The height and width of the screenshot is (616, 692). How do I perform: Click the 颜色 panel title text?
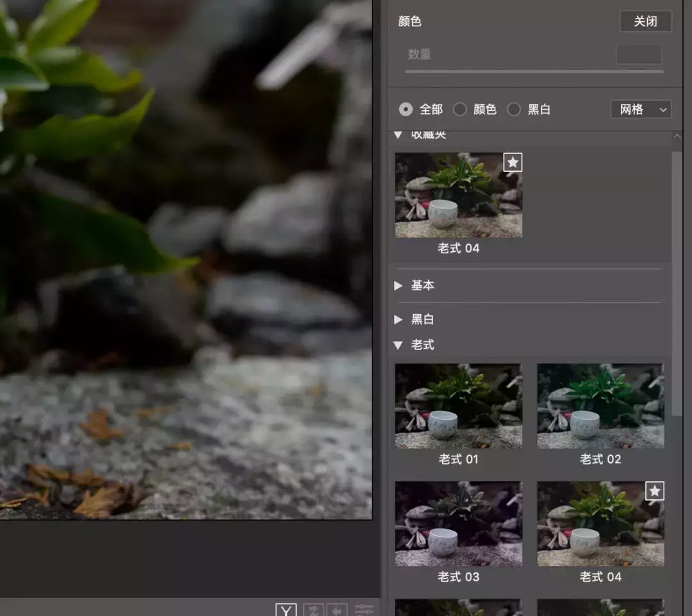[x=410, y=21]
